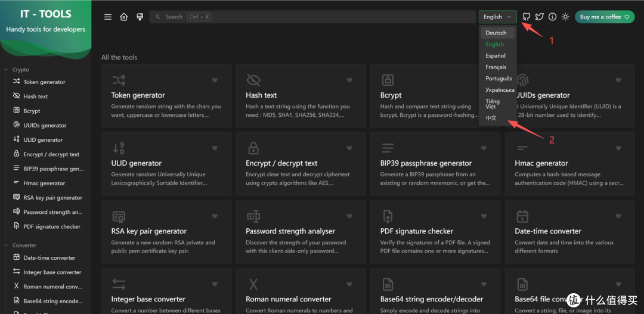The width and height of the screenshot is (644, 314).
Task: Open the English language dropdown
Action: point(497,17)
